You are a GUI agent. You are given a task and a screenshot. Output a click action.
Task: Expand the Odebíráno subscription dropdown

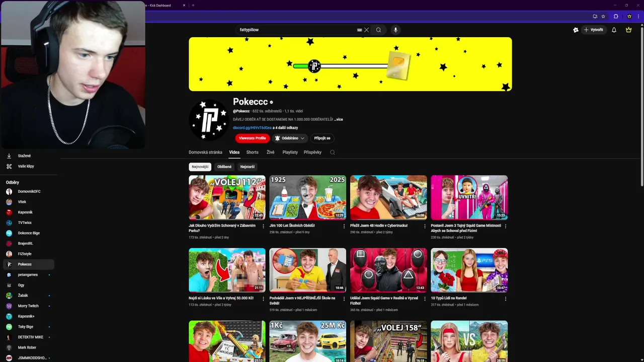click(289, 138)
